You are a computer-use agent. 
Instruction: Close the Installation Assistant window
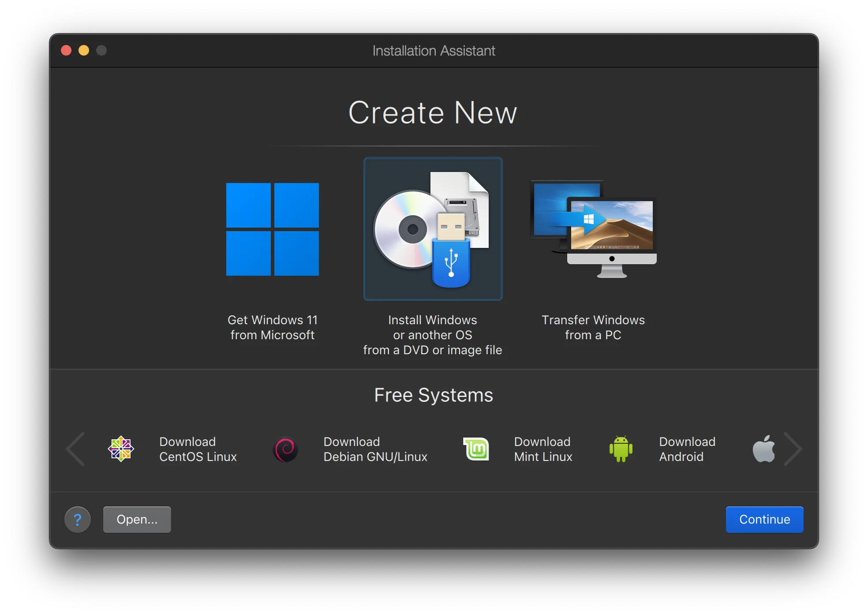click(66, 50)
